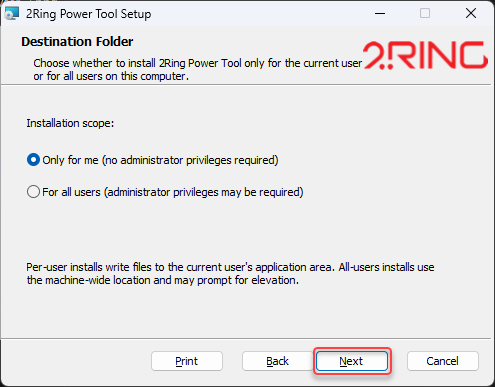Go Back to the previous setup step
This screenshot has width=495, height=387.
click(277, 361)
